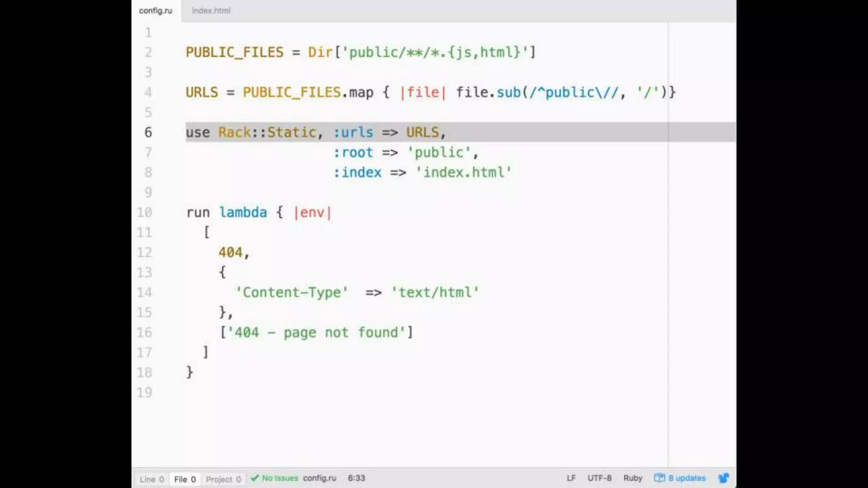Click the squirrel icon in status bar
The image size is (868, 488).
coord(724,478)
